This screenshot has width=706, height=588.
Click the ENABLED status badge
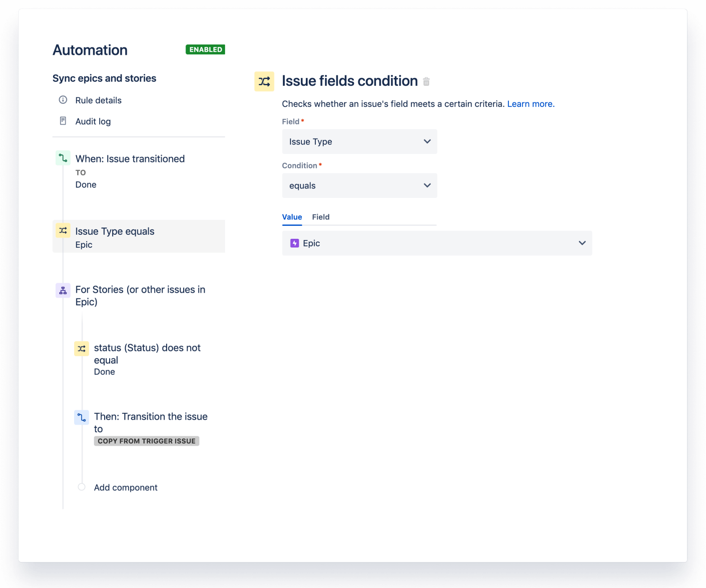coord(205,49)
